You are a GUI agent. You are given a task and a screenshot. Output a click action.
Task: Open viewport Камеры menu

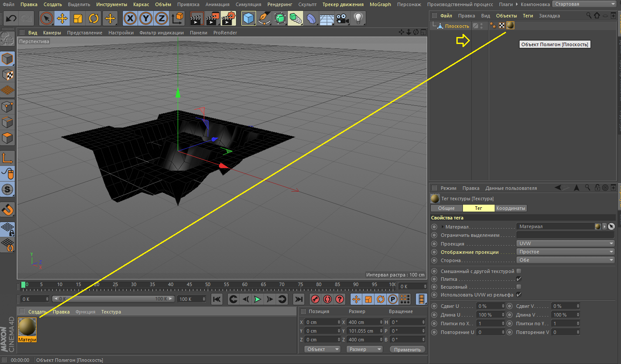[x=52, y=33]
